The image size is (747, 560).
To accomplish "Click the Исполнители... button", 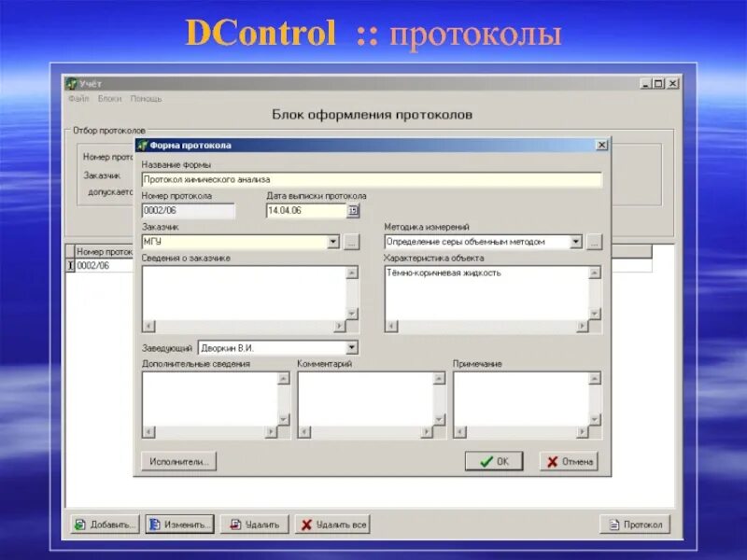I will click(x=179, y=461).
